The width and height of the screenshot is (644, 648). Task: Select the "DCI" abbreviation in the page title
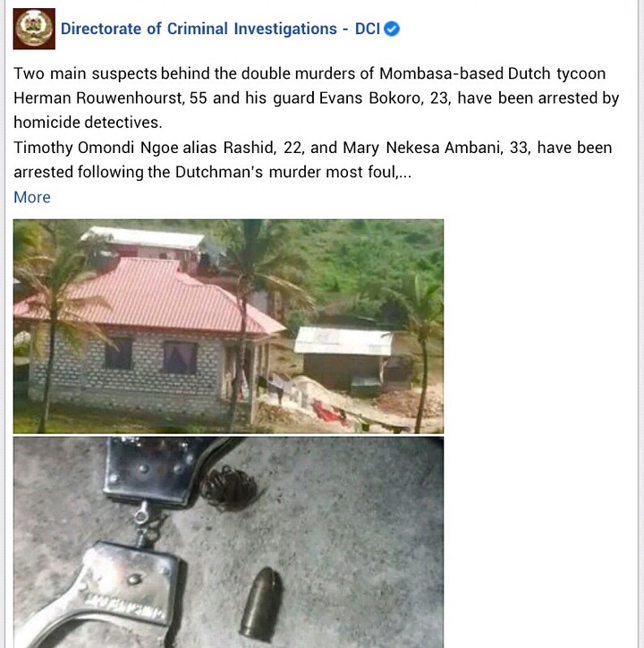(x=368, y=29)
